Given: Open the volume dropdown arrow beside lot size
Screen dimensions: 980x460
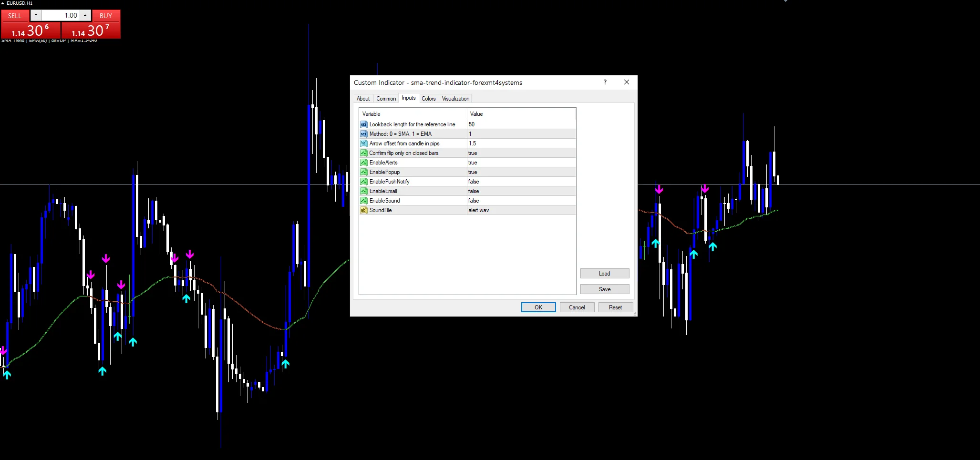Looking at the screenshot, I should tap(36, 15).
